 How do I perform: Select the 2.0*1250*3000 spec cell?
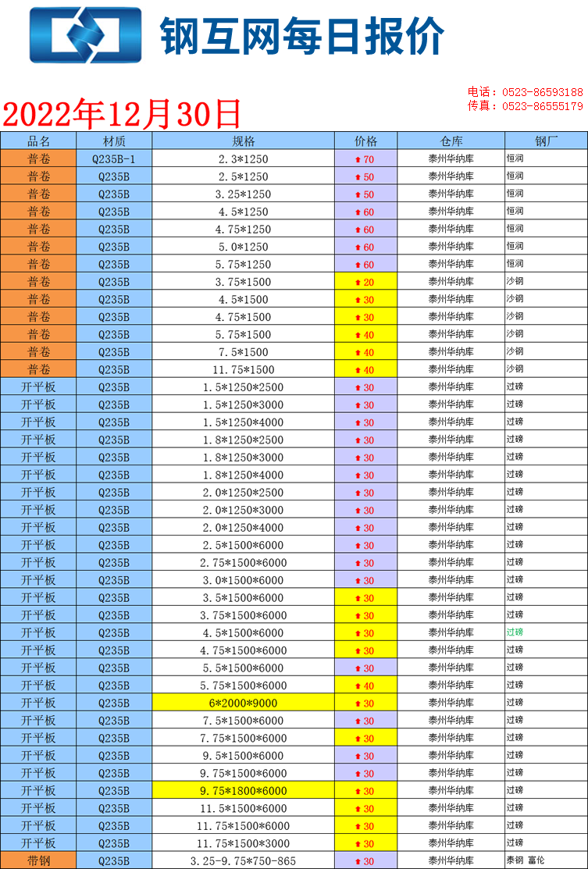[x=244, y=510]
